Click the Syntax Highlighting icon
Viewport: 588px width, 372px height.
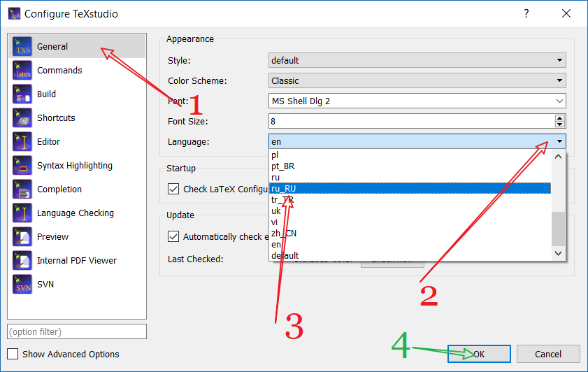(x=22, y=166)
